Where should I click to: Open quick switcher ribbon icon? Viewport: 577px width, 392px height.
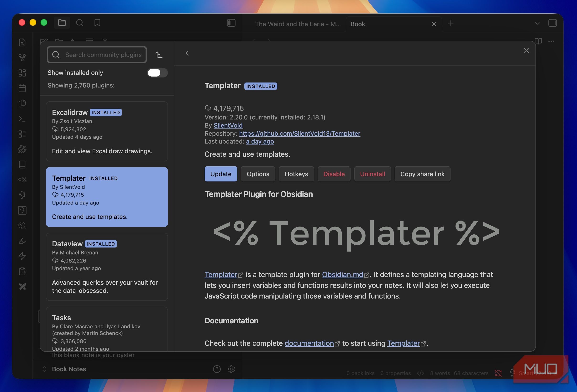pos(22,43)
